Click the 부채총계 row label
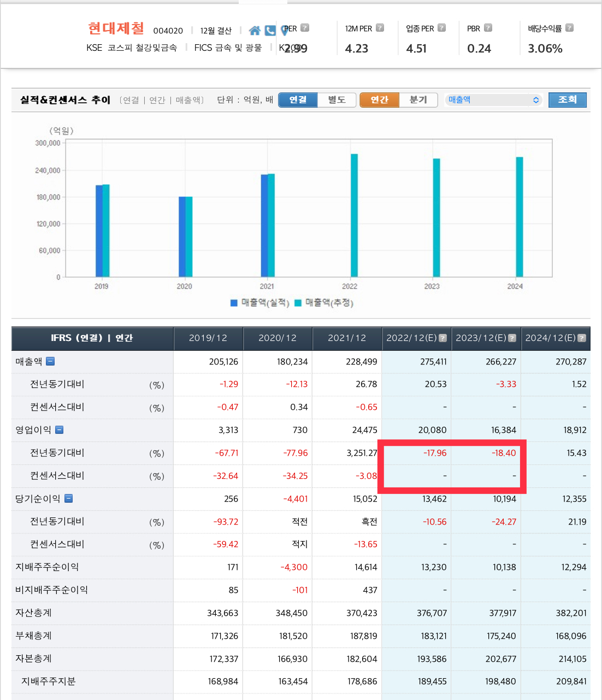 33,636
